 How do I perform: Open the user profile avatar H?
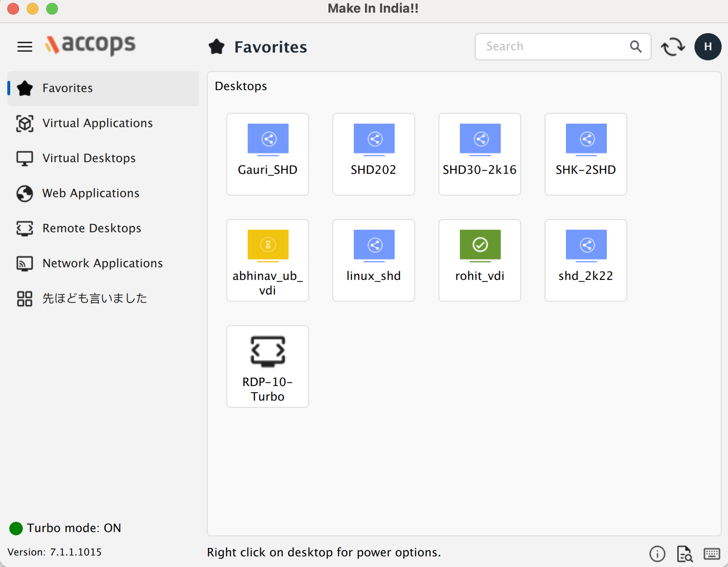708,47
